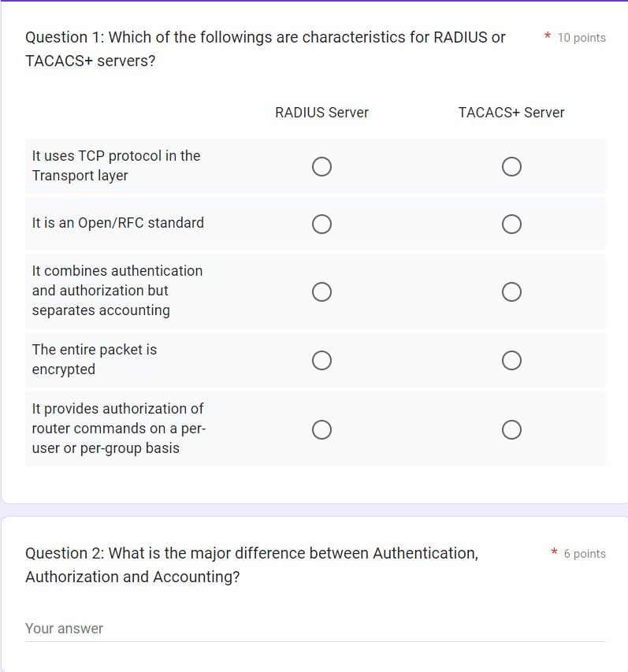Click the RADIUS Server column header
The width and height of the screenshot is (628, 672).
coord(321,113)
